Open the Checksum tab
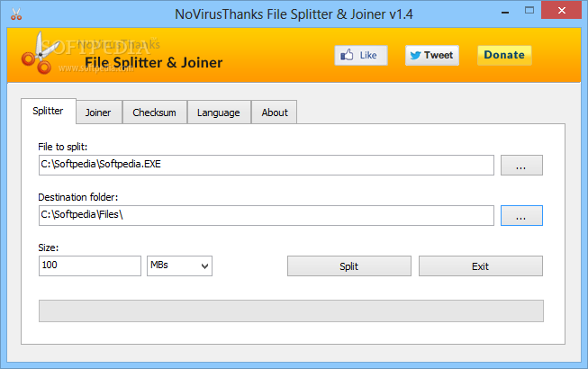Viewport: 588px width, 369px height. click(155, 112)
